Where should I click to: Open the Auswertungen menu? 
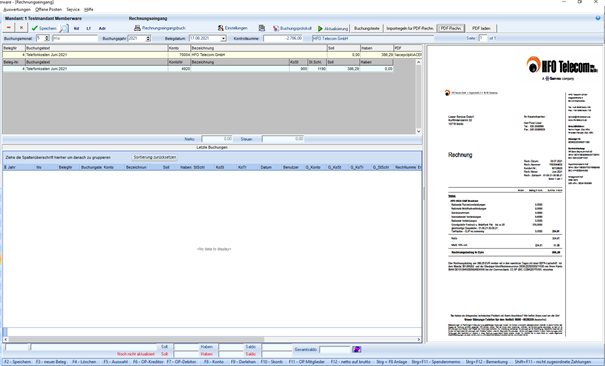17,9
